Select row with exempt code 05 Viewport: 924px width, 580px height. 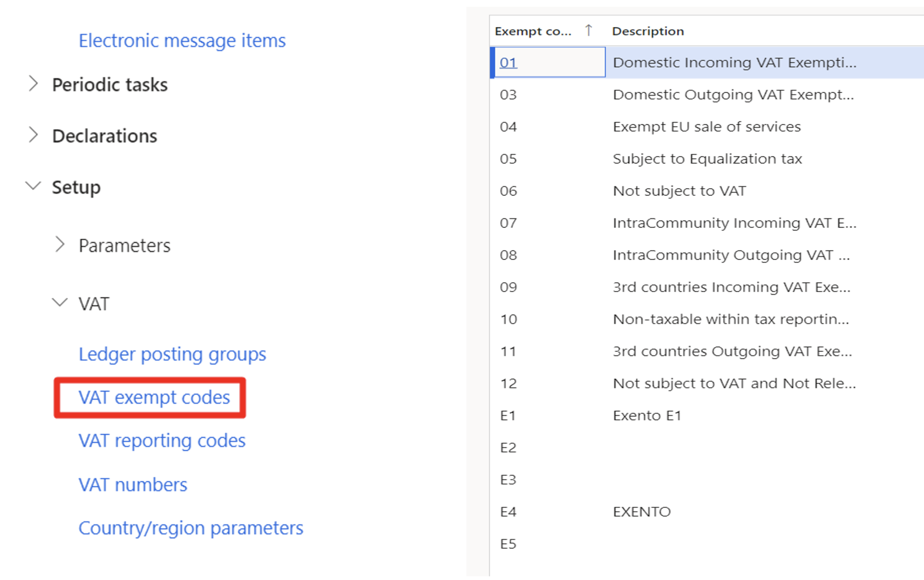tap(706, 159)
